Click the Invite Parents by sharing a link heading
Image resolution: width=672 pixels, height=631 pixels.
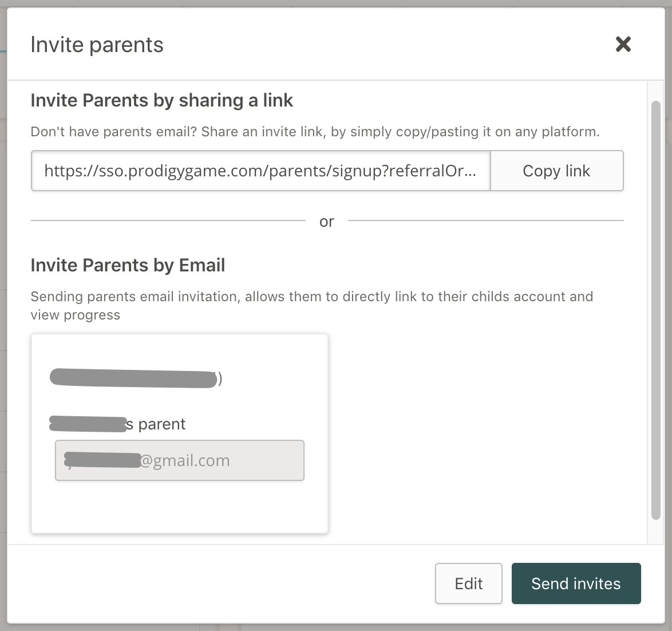(x=162, y=100)
